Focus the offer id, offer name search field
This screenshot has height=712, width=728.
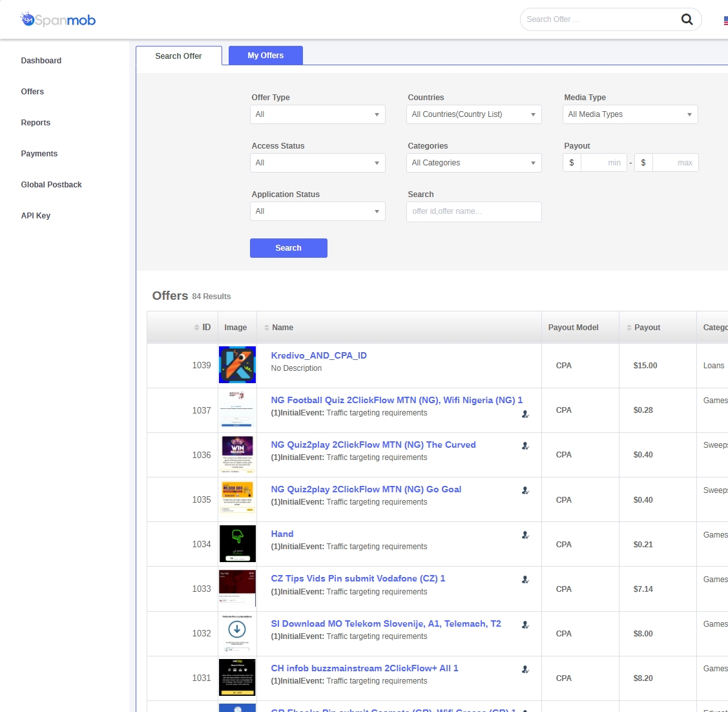pos(474,212)
